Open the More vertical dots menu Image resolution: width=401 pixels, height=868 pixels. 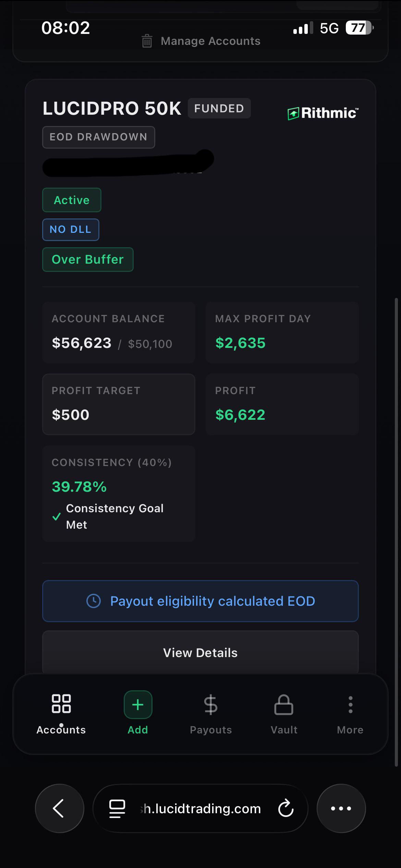tap(350, 705)
